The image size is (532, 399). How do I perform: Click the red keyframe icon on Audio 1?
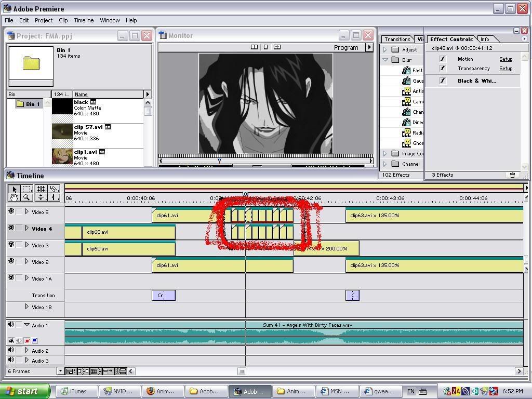pos(27,341)
